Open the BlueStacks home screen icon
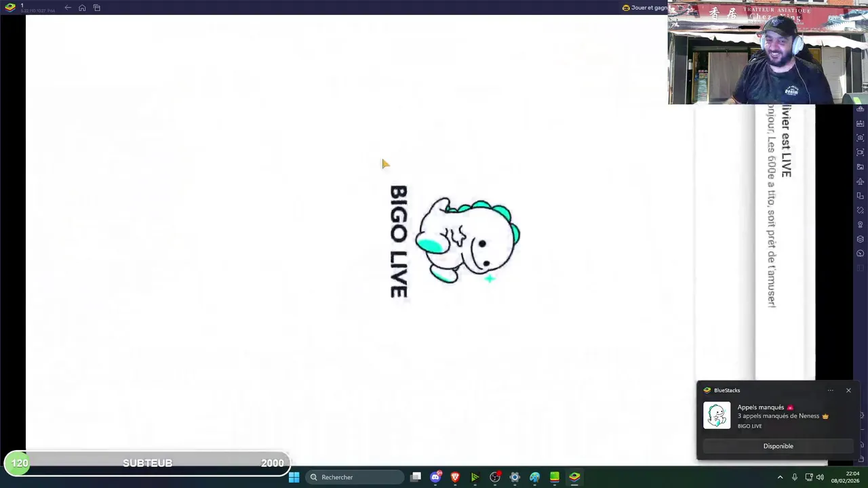The width and height of the screenshot is (868, 488). (x=82, y=7)
